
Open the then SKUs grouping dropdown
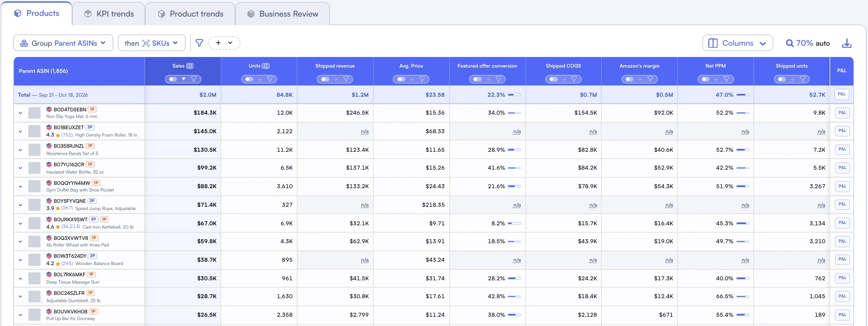[152, 43]
